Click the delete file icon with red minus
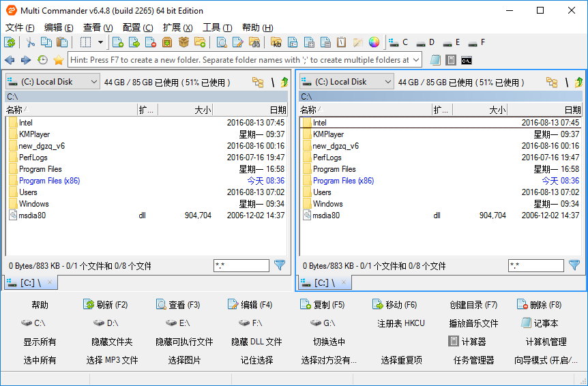The image size is (588, 386). tap(151, 42)
